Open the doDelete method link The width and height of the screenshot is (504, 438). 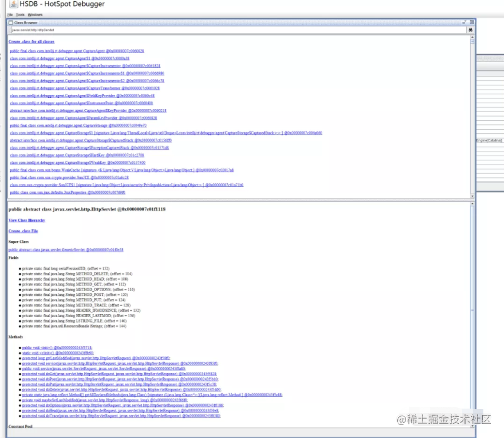[122, 390]
